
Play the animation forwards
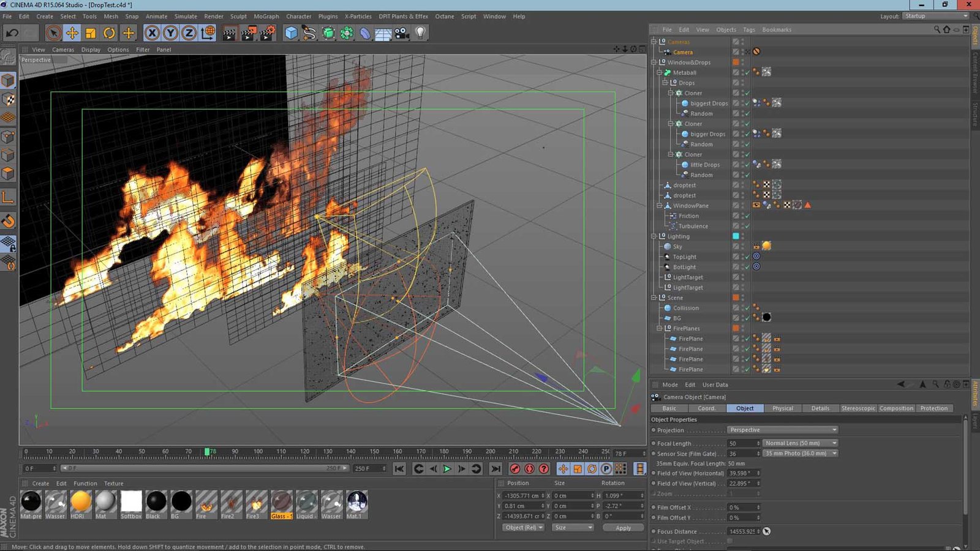coord(447,469)
